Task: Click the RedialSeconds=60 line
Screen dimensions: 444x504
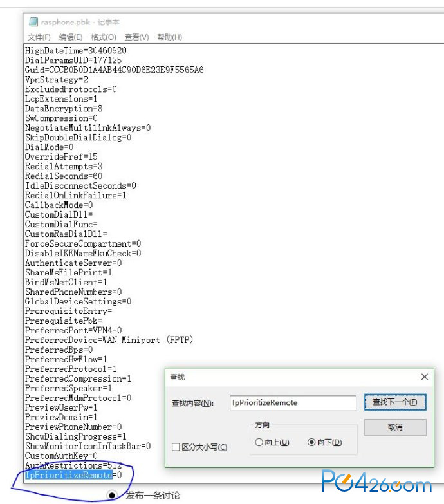Action: coord(64,176)
